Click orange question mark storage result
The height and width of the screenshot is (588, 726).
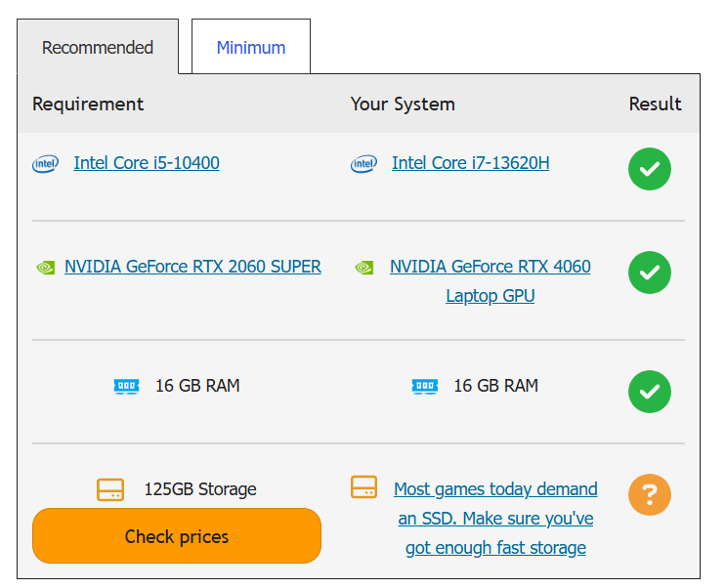click(650, 495)
